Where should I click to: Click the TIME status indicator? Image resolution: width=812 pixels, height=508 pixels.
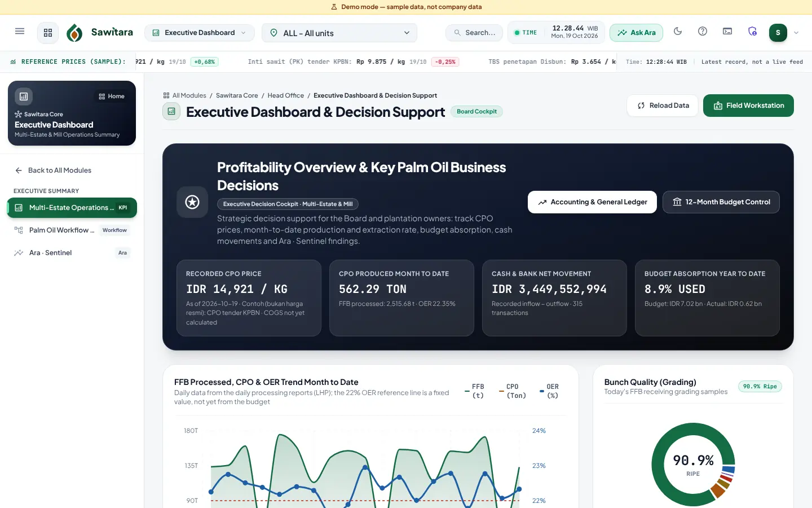(526, 33)
